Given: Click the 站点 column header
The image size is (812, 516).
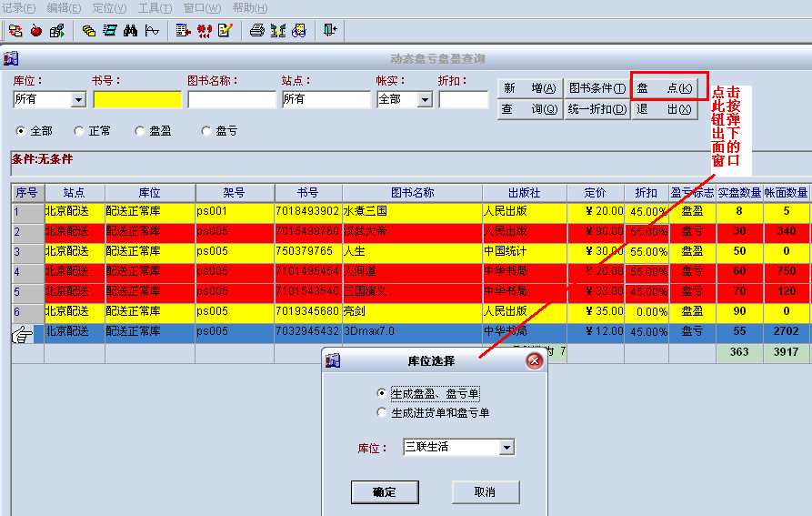Looking at the screenshot, I should point(75,193).
